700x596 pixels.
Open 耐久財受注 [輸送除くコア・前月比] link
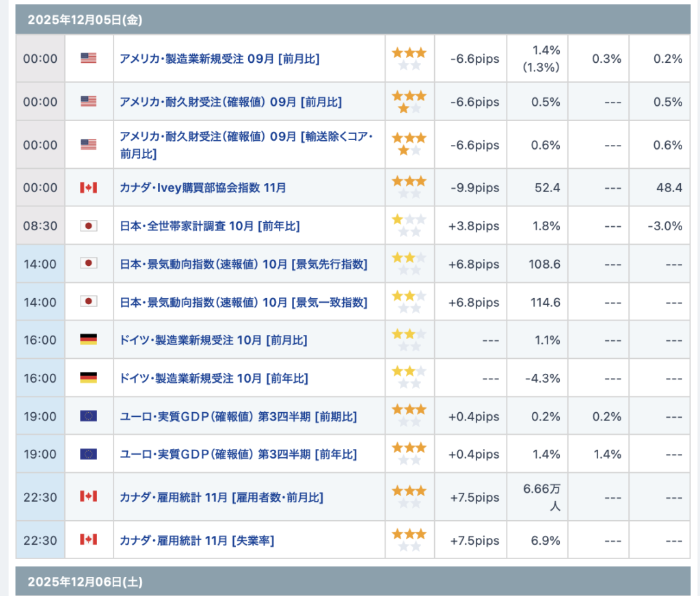click(x=246, y=145)
